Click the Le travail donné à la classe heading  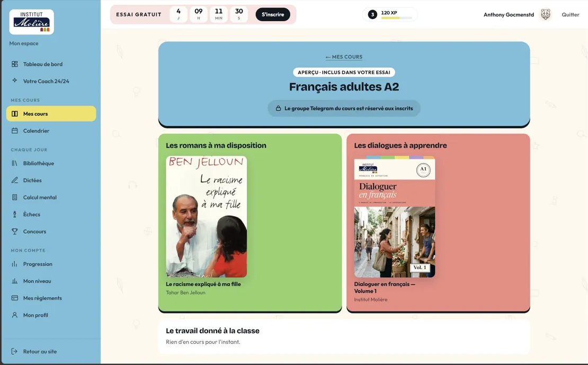(x=212, y=331)
